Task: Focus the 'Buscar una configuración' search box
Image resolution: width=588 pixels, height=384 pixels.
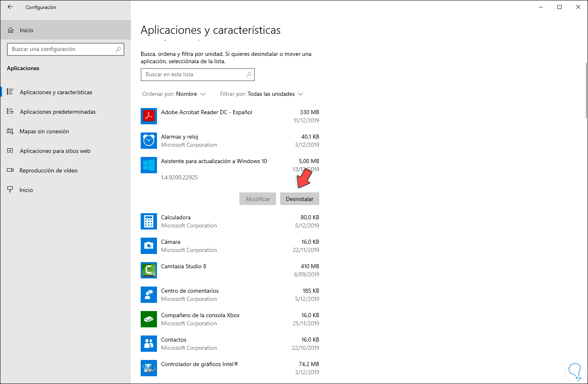Action: (65, 49)
